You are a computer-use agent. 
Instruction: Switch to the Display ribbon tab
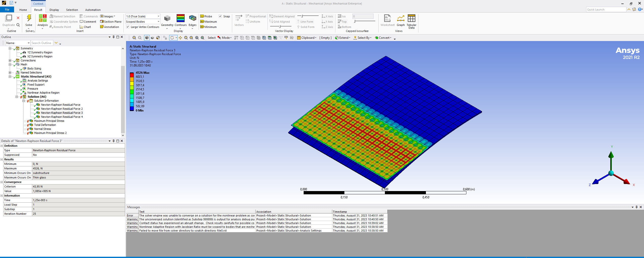54,10
